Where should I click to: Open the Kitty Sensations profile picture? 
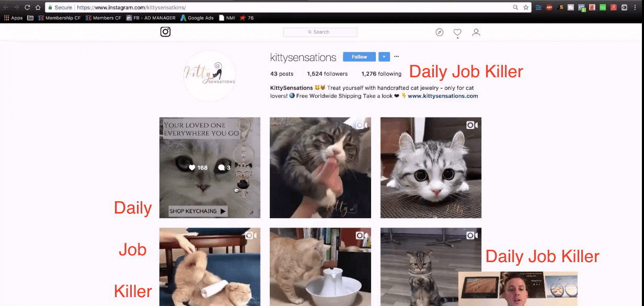pos(210,76)
